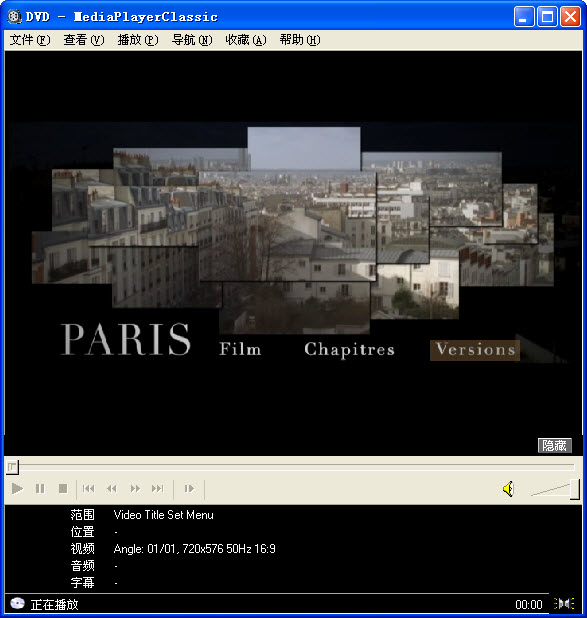Click the Angle 01/01 video info line
The image size is (587, 618).
pyautogui.click(x=194, y=549)
